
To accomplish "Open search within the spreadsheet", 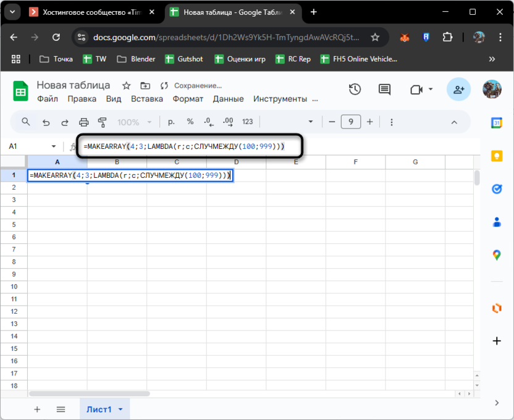I will click(25, 122).
